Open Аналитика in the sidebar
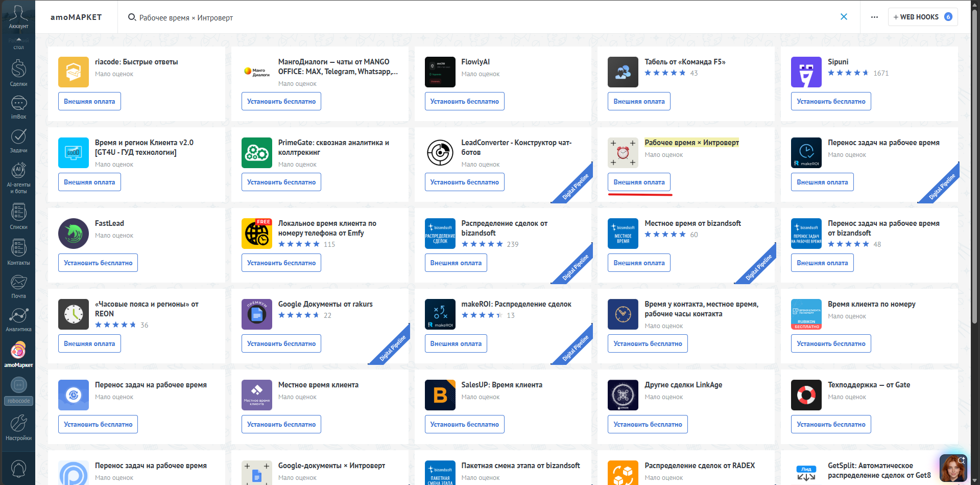 18,319
